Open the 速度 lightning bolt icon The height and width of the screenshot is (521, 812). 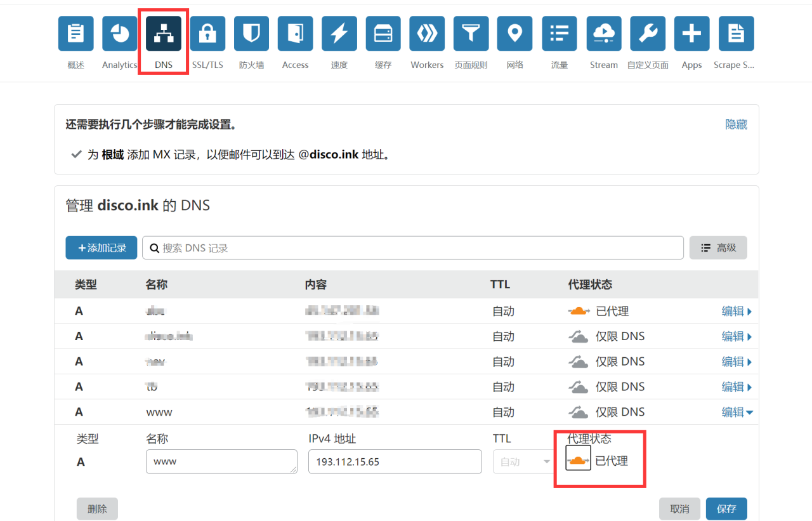coord(339,34)
